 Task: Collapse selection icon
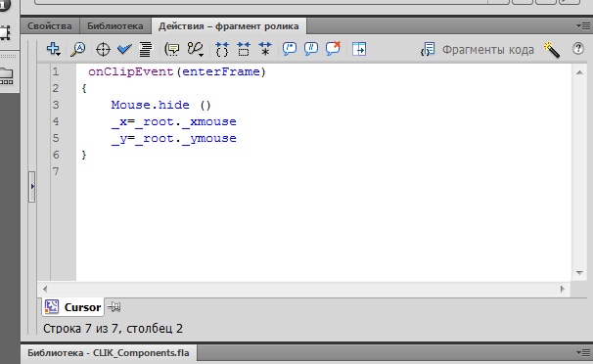pyautogui.click(x=244, y=49)
